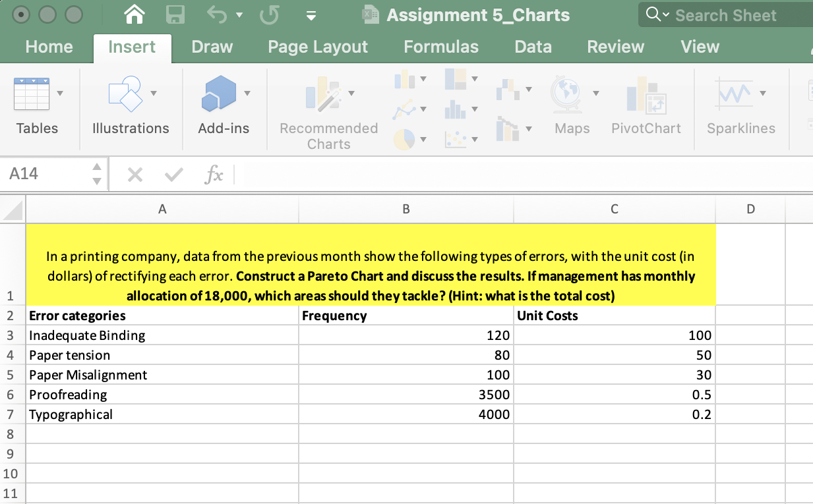Insert a statistical histogram chart
The width and height of the screenshot is (813, 504).
pos(455,109)
